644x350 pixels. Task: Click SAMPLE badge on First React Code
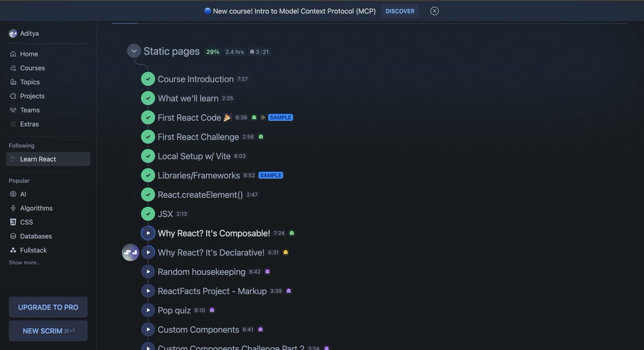point(281,118)
